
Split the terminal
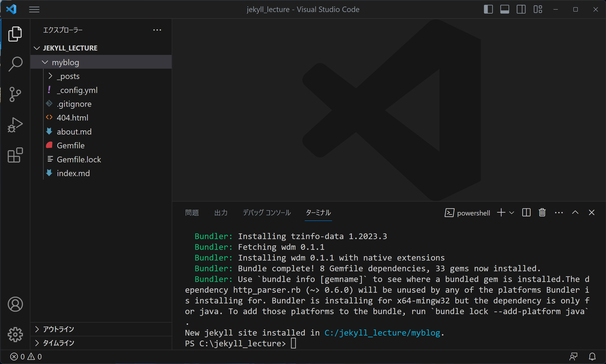click(526, 213)
